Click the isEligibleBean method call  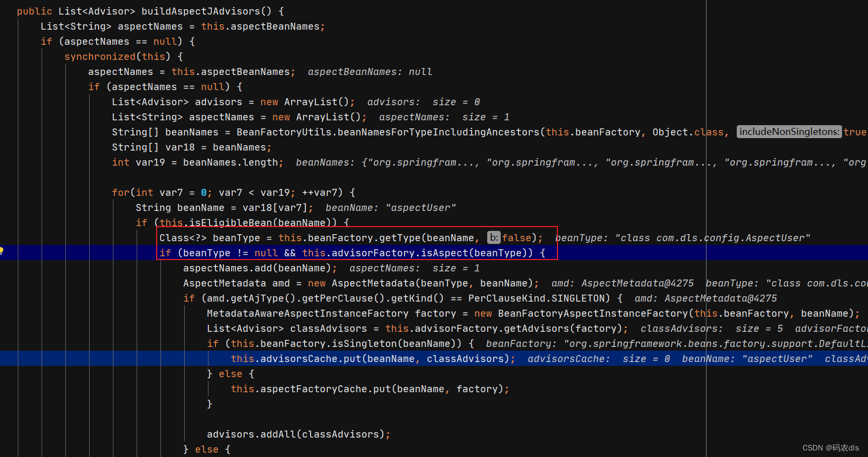231,223
